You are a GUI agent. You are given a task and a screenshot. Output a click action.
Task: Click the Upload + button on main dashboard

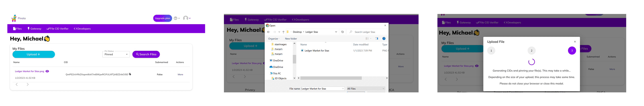pos(34,54)
